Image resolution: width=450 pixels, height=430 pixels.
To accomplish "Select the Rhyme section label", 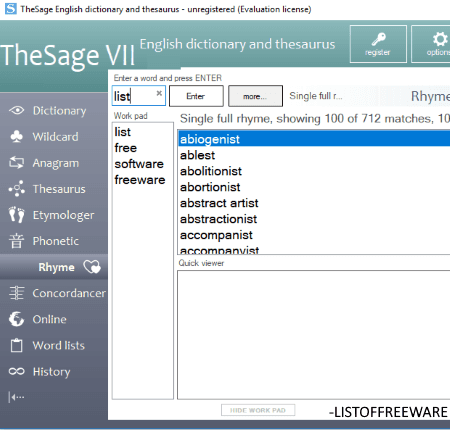I will click(x=56, y=267).
